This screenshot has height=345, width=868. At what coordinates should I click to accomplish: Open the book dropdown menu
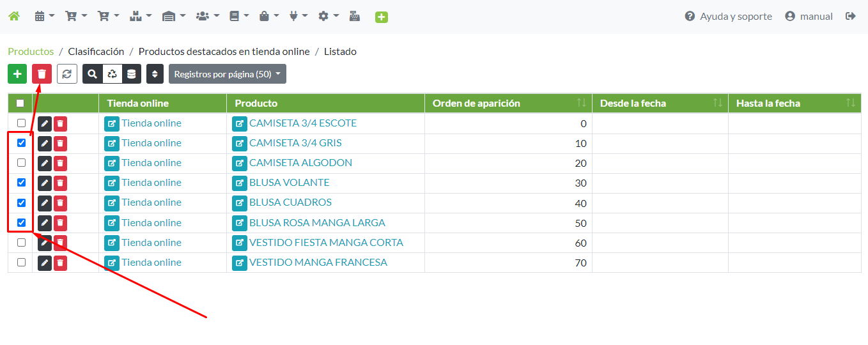pos(238,16)
